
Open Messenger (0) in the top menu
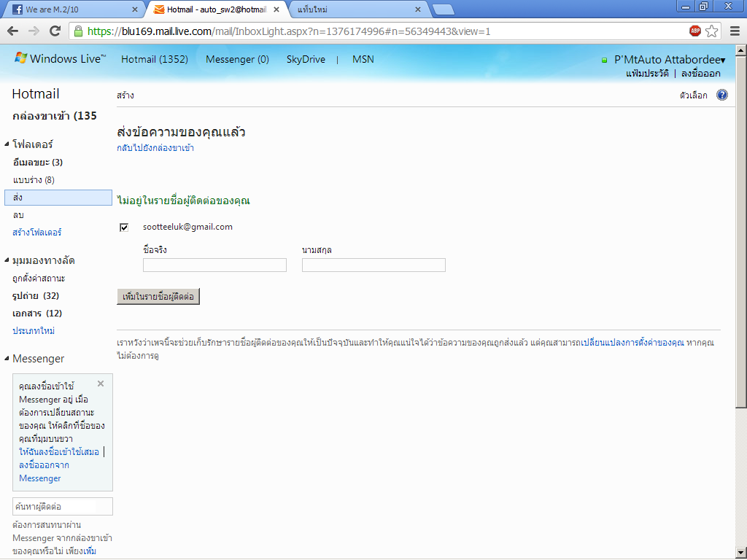point(237,60)
